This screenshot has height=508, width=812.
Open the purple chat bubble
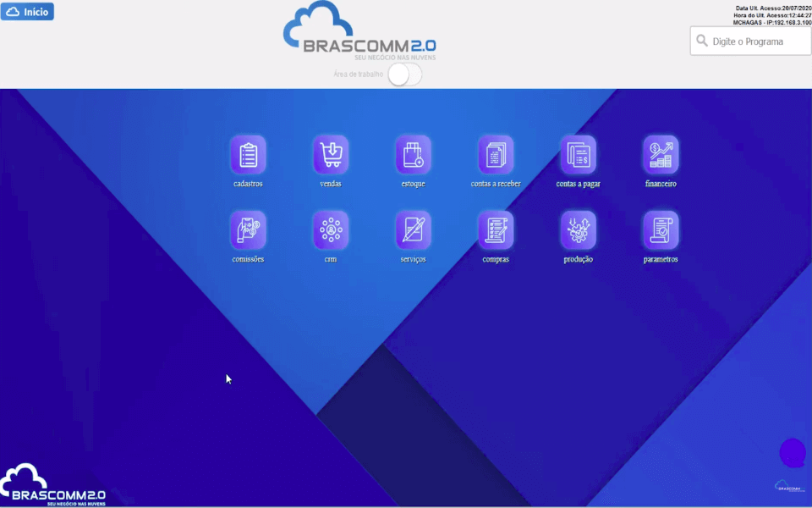tap(793, 452)
